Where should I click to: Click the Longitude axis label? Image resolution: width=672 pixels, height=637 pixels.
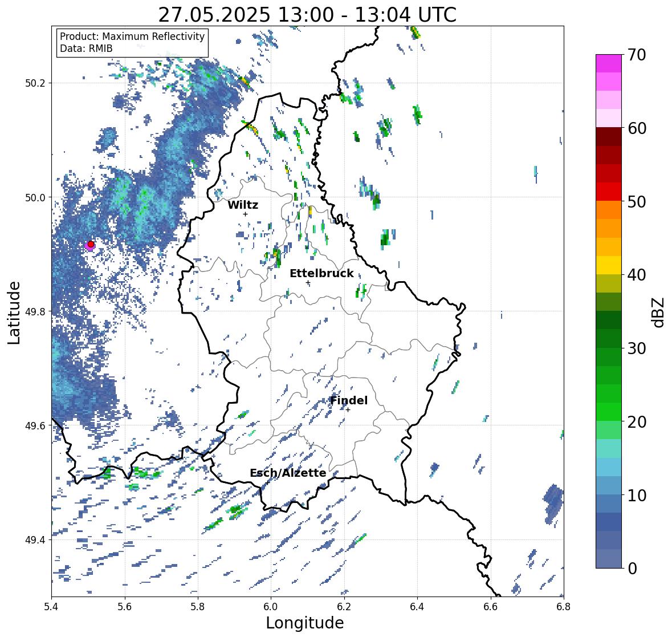click(305, 623)
